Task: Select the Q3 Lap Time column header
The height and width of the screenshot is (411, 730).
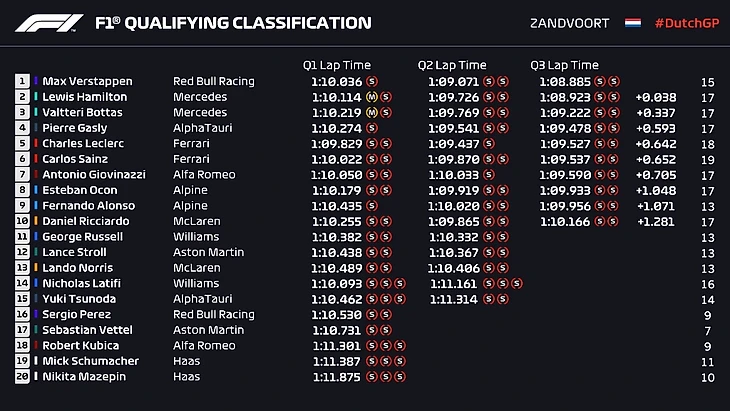Action: pos(564,65)
